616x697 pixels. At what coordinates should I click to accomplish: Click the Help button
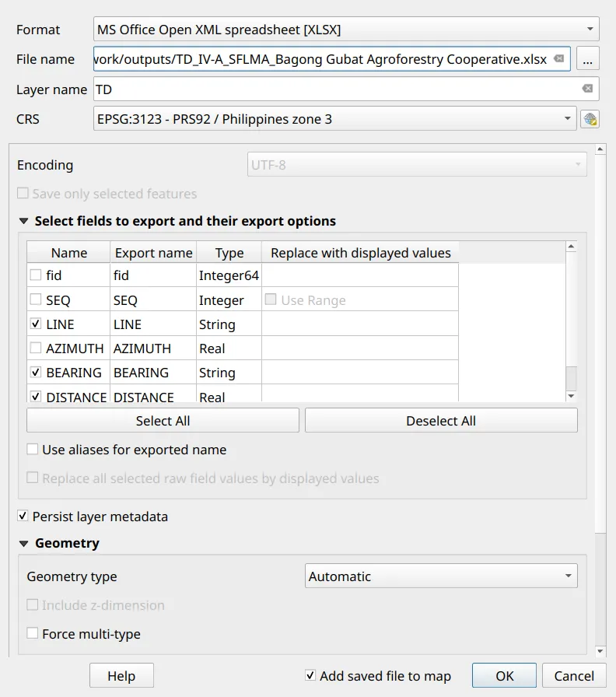[121, 676]
